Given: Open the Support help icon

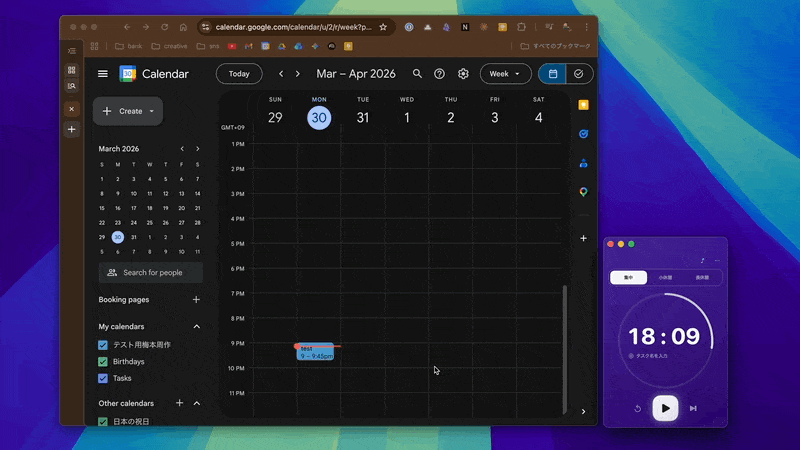Looking at the screenshot, I should pos(439,74).
